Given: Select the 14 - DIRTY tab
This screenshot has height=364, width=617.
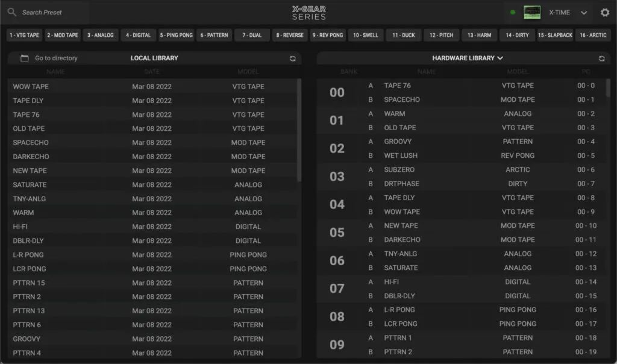Looking at the screenshot, I should [x=517, y=36].
